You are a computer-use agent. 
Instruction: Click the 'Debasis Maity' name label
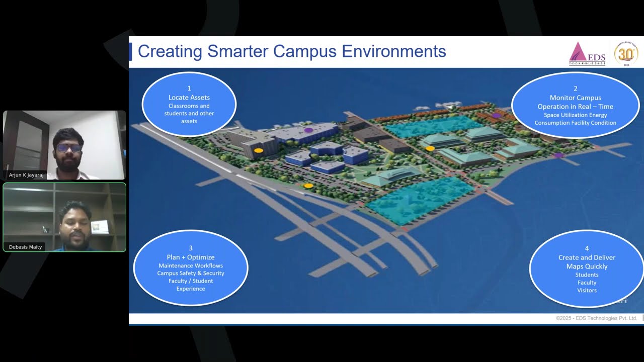pyautogui.click(x=26, y=247)
